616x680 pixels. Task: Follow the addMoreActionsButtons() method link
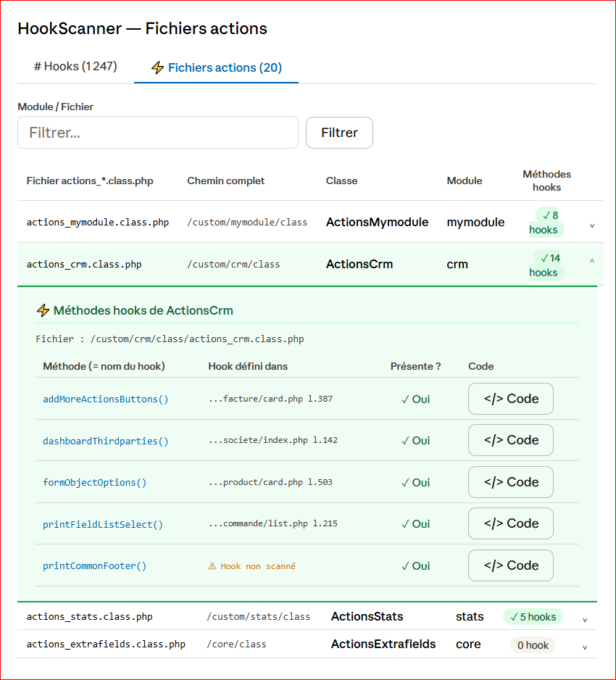point(106,399)
